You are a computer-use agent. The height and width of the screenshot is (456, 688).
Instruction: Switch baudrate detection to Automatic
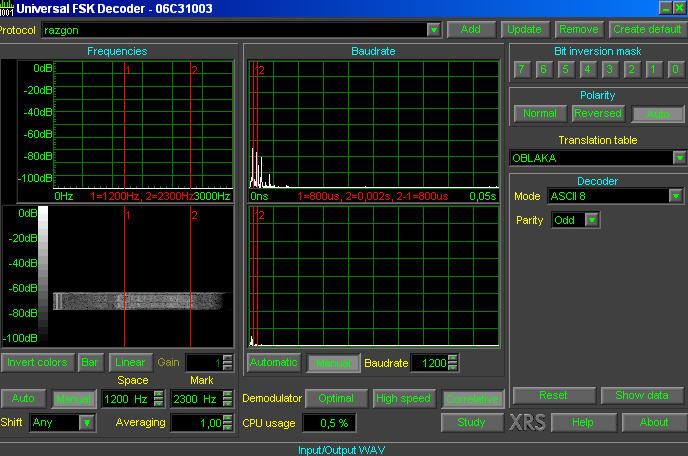tap(273, 363)
